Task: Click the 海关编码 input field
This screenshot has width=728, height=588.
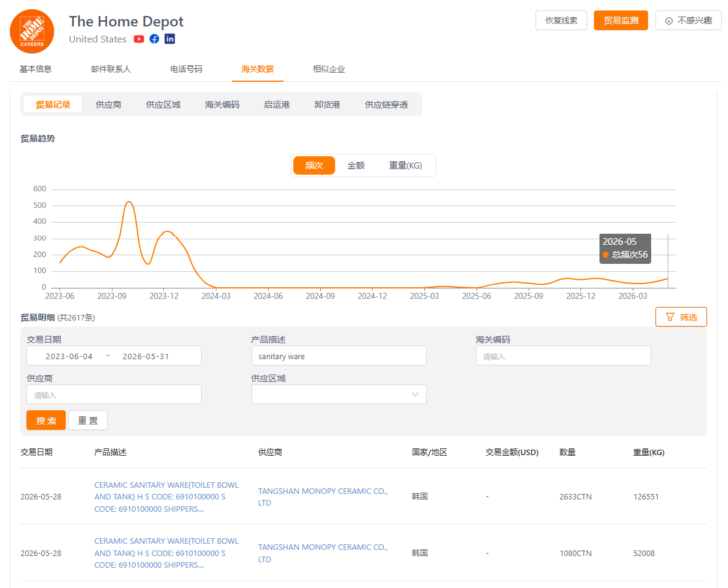Action: point(563,356)
